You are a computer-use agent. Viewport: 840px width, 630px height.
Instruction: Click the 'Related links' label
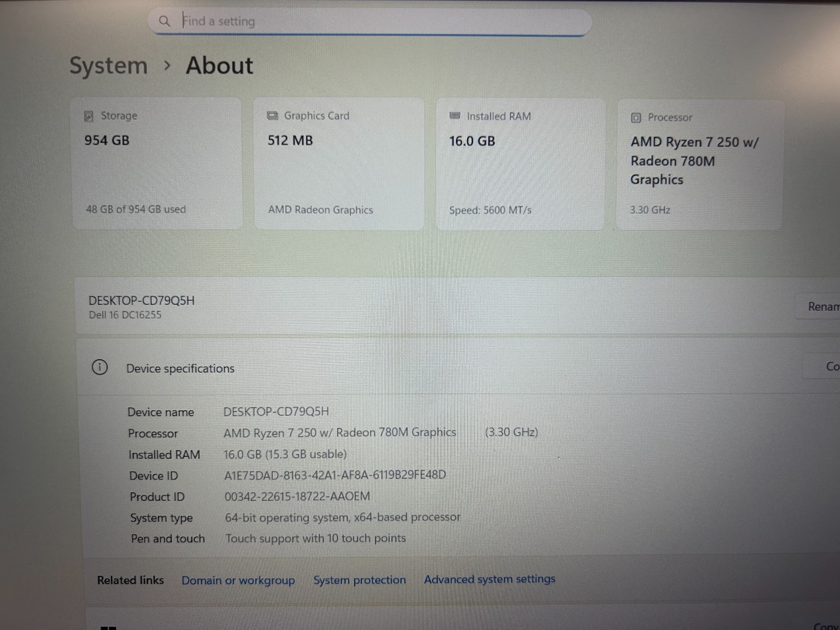tap(130, 580)
